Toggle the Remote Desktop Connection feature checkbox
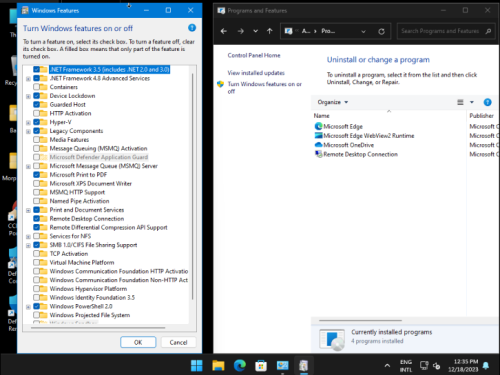 tap(36, 218)
